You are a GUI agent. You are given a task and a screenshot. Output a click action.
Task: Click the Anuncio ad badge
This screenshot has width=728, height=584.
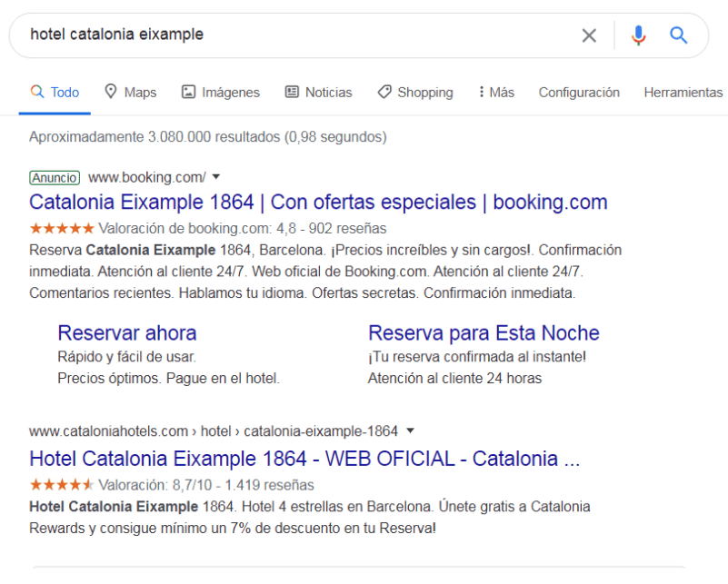click(x=55, y=178)
